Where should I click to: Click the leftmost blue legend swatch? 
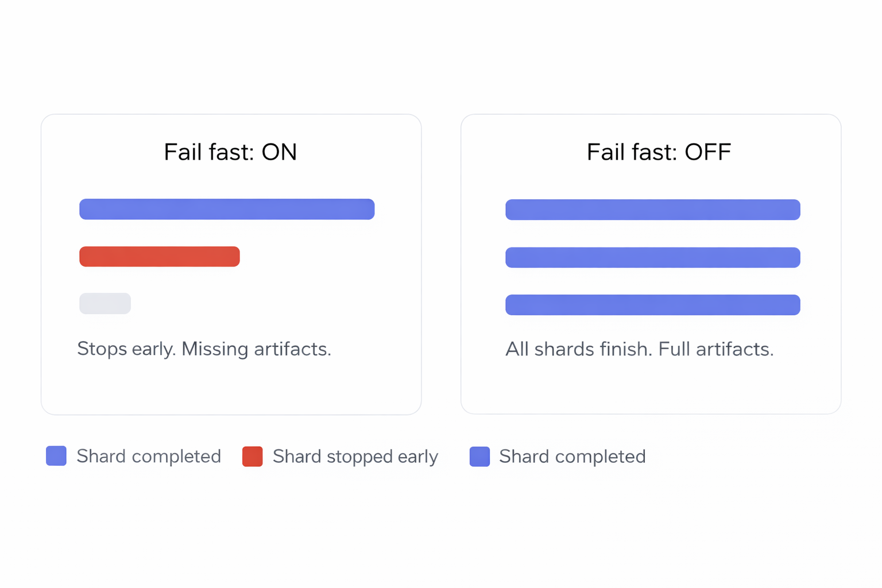coord(56,456)
